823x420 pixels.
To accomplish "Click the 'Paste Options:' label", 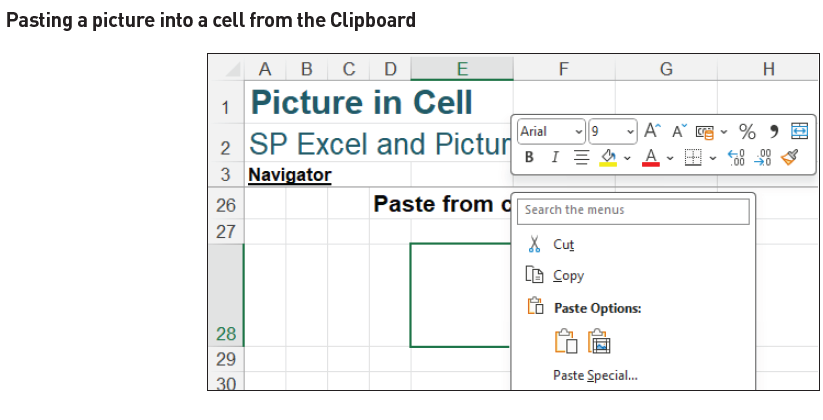I will point(598,308).
